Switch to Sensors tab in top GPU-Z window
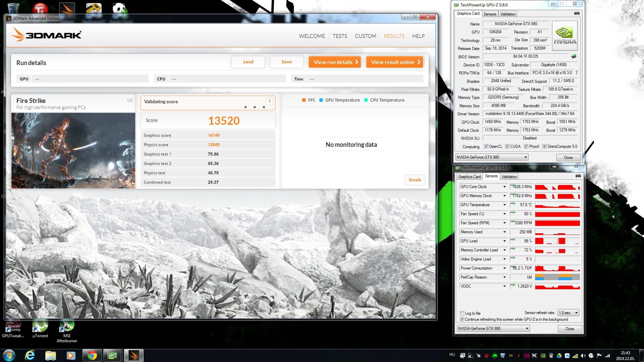The image size is (644, 362). click(490, 14)
